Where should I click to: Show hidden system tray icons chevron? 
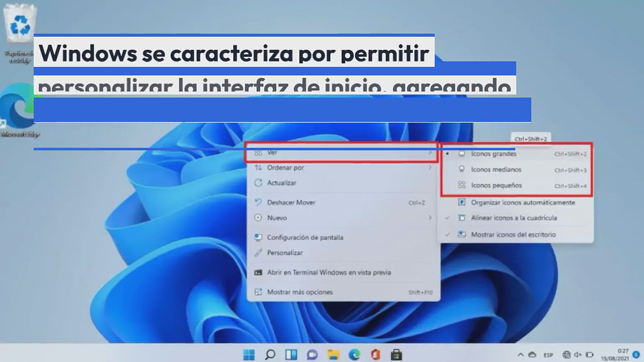(x=521, y=355)
